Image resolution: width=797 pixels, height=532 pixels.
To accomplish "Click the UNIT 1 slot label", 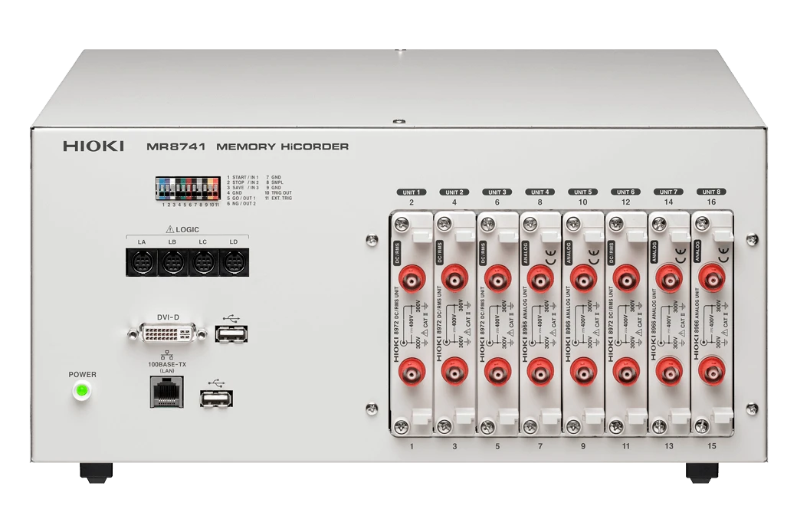I will click(x=412, y=192).
